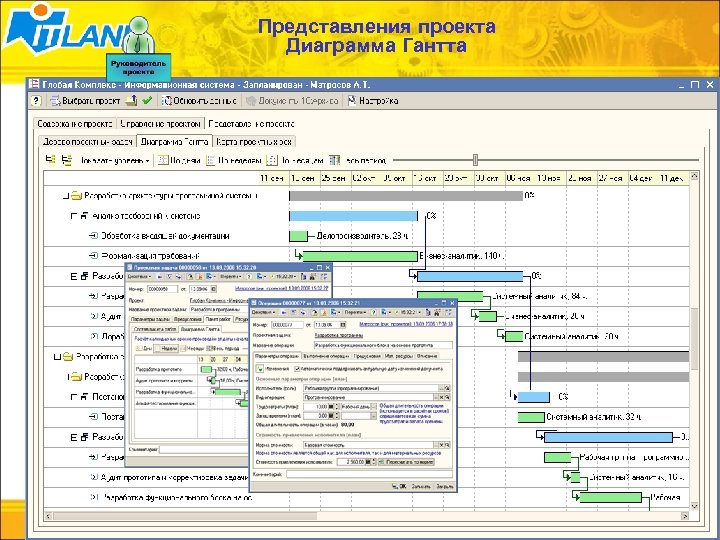Viewport: 720px width, 540px height.
Task: Click the green Бизнес-аналитик 140 ч Gantt bar
Action: (x=360, y=256)
